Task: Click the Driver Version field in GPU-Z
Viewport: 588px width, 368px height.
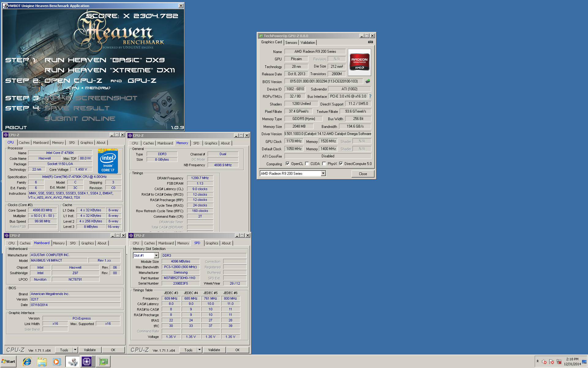Action: (328, 134)
